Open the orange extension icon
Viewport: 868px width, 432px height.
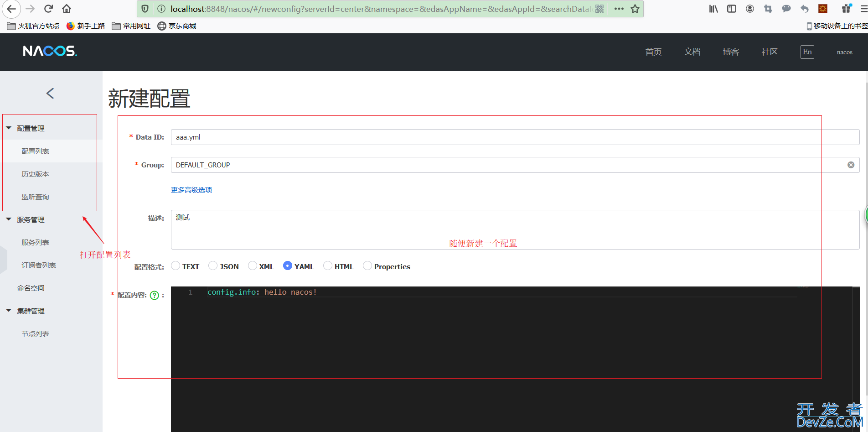(823, 9)
